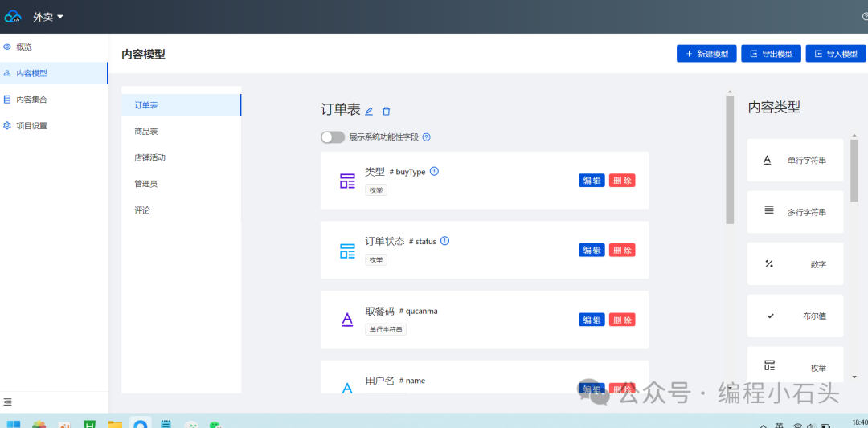Select 内容模型 in the sidebar
This screenshot has width=868, height=428.
[54, 73]
